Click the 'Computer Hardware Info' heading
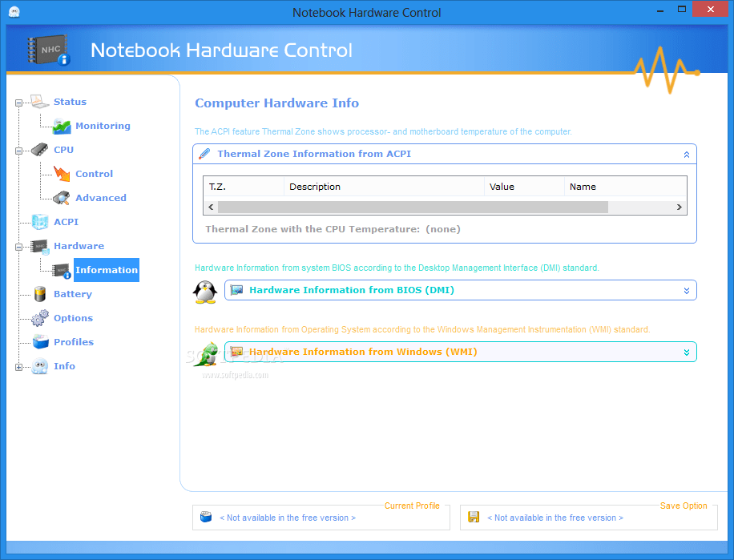734x560 pixels. (276, 103)
